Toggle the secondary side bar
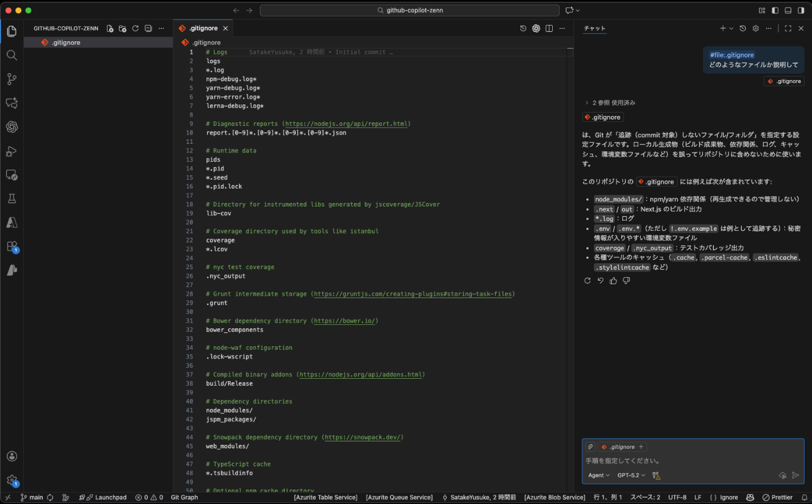Image resolution: width=812 pixels, height=504 pixels. click(x=801, y=10)
